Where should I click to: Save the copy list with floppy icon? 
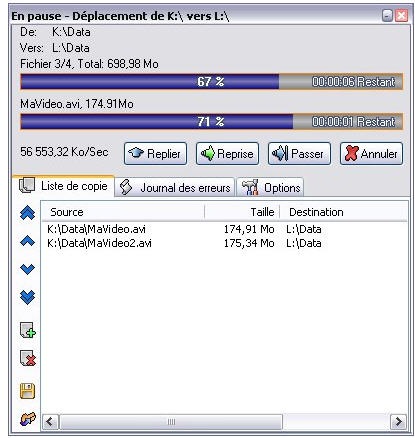tap(27, 391)
